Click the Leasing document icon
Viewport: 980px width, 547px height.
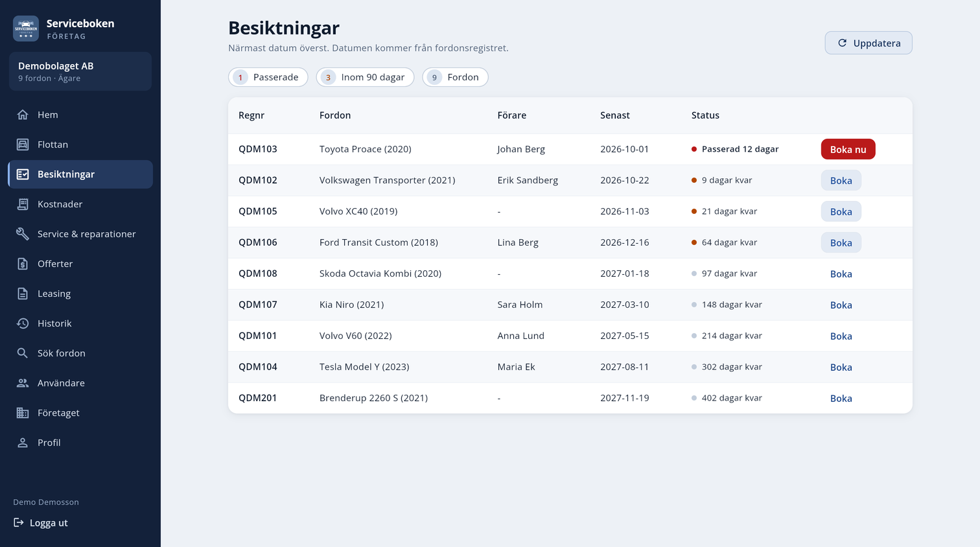(x=23, y=294)
